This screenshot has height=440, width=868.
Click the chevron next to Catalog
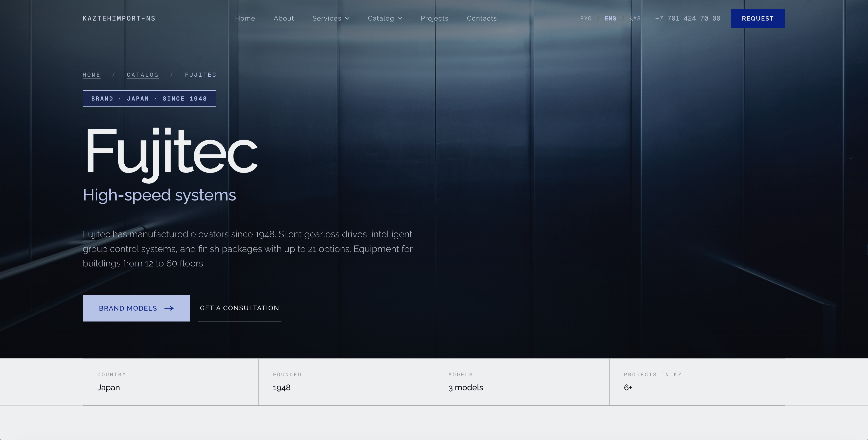pos(400,19)
